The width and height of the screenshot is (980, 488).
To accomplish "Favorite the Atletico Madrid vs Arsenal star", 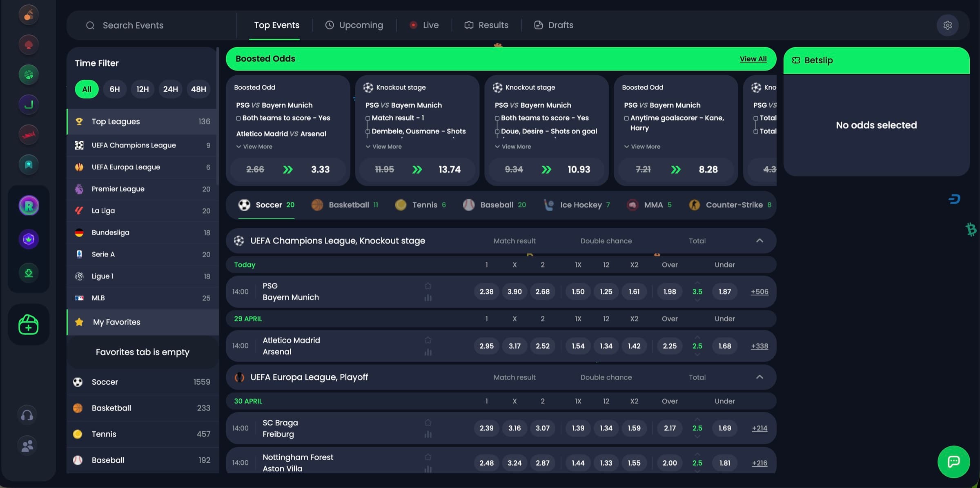I will (428, 340).
